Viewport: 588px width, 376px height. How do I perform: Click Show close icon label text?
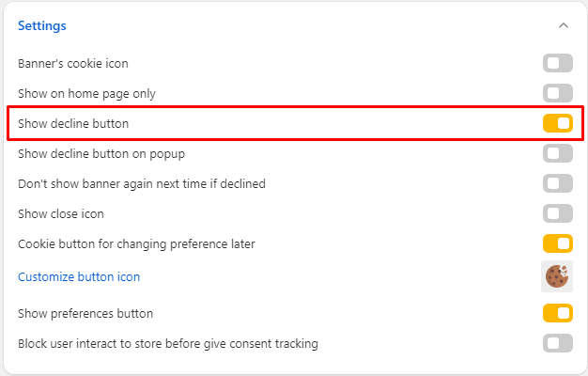61,213
